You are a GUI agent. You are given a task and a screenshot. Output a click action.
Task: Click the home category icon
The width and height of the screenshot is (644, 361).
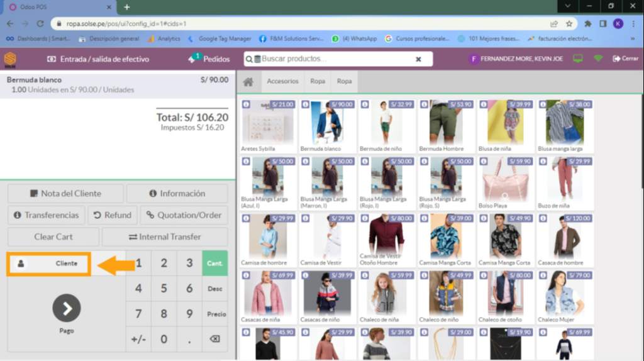(x=248, y=82)
